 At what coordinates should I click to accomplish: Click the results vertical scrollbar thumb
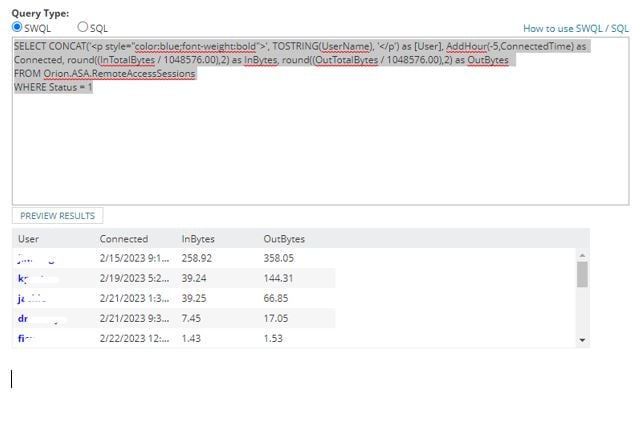[x=582, y=274]
